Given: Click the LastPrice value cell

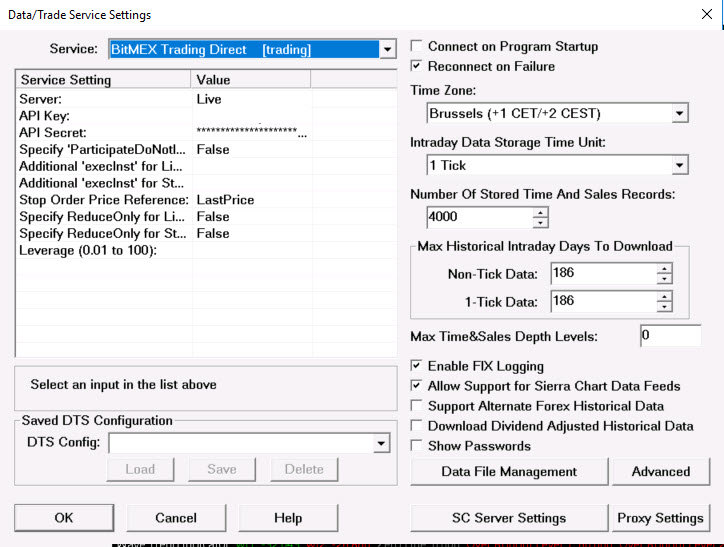Looking at the screenshot, I should [x=252, y=200].
